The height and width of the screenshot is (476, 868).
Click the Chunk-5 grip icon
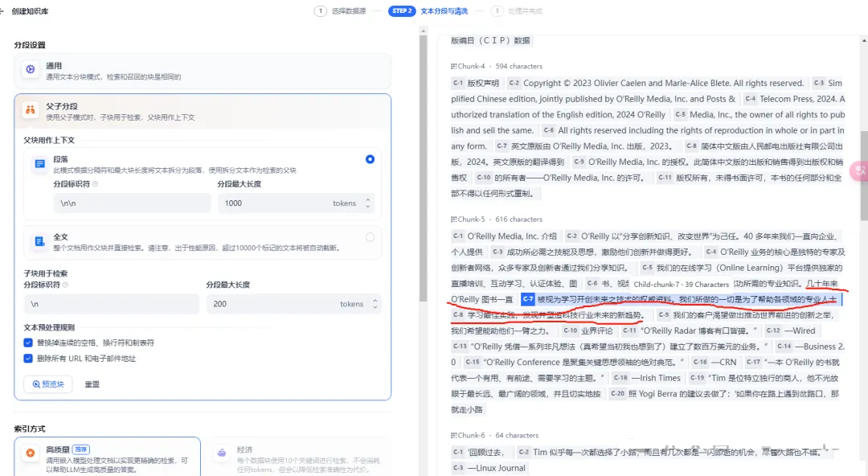click(x=453, y=220)
